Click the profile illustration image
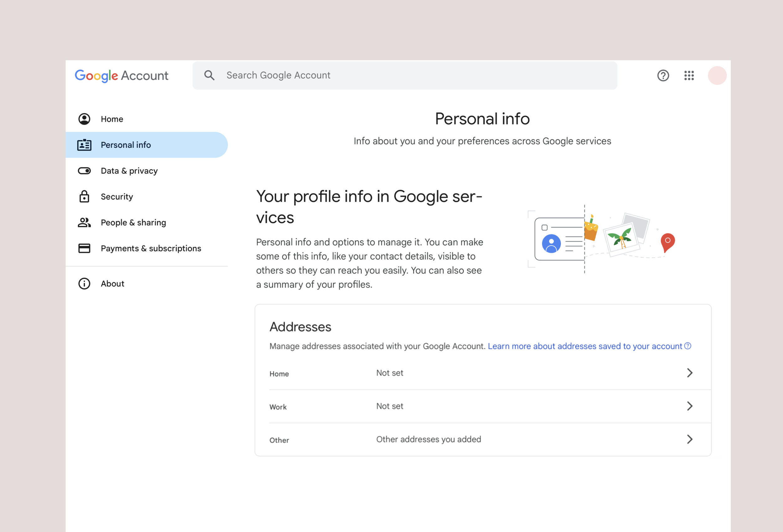783x532 pixels. [x=601, y=239]
